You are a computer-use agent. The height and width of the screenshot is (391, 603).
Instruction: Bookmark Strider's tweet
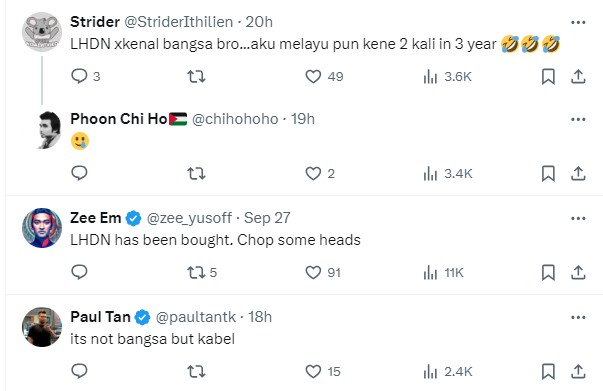tap(548, 77)
